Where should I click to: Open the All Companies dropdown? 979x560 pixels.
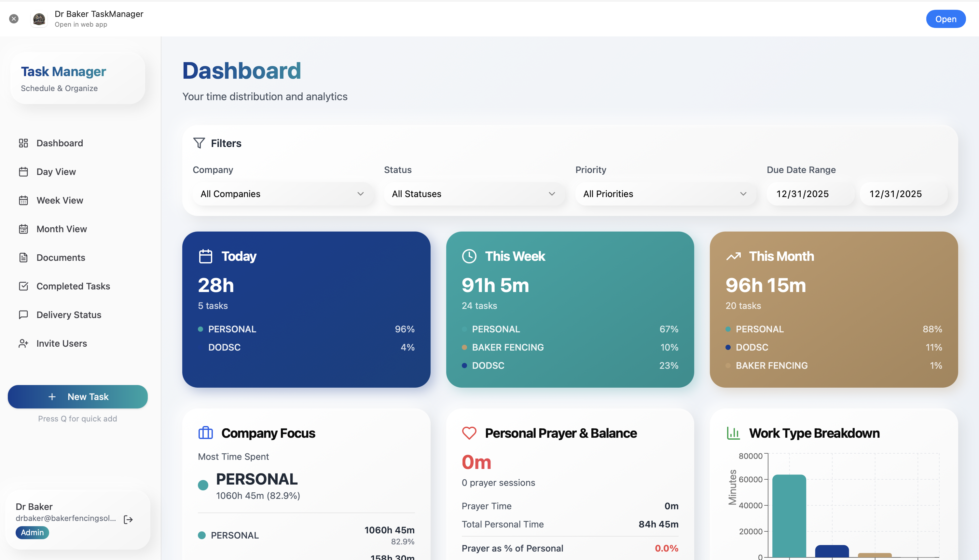click(283, 194)
